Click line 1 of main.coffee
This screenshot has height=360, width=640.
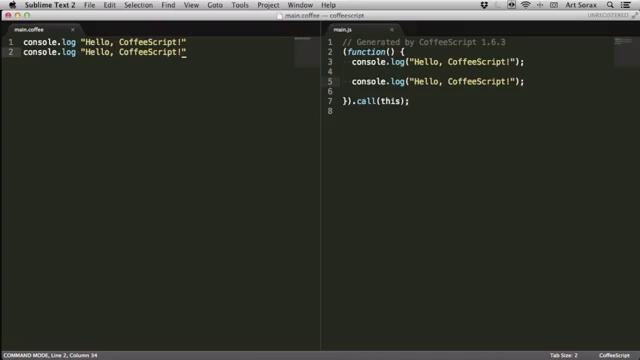coord(104,42)
